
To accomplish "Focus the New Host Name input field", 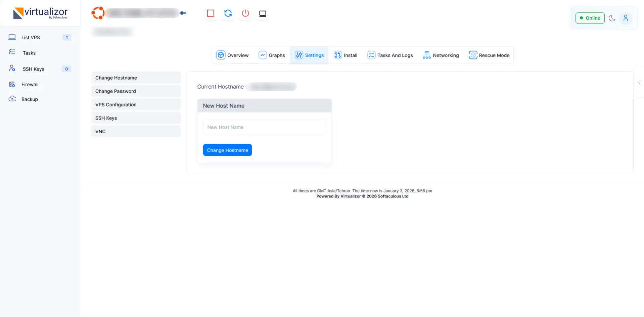I will coord(264,127).
